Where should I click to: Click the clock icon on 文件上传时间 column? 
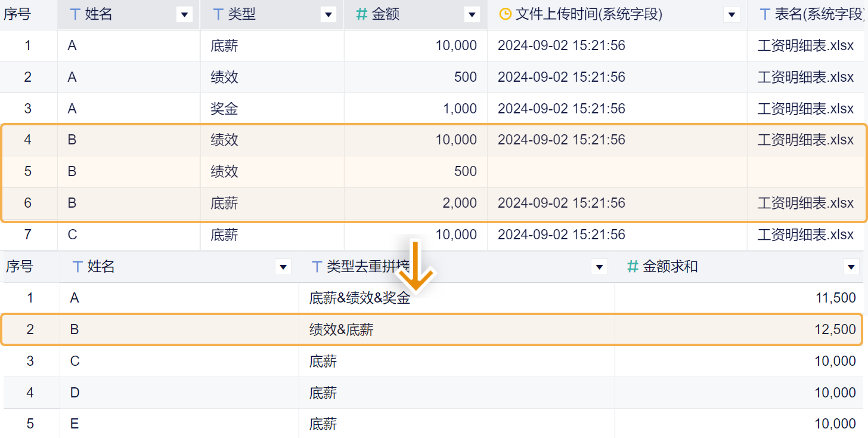pyautogui.click(x=504, y=14)
